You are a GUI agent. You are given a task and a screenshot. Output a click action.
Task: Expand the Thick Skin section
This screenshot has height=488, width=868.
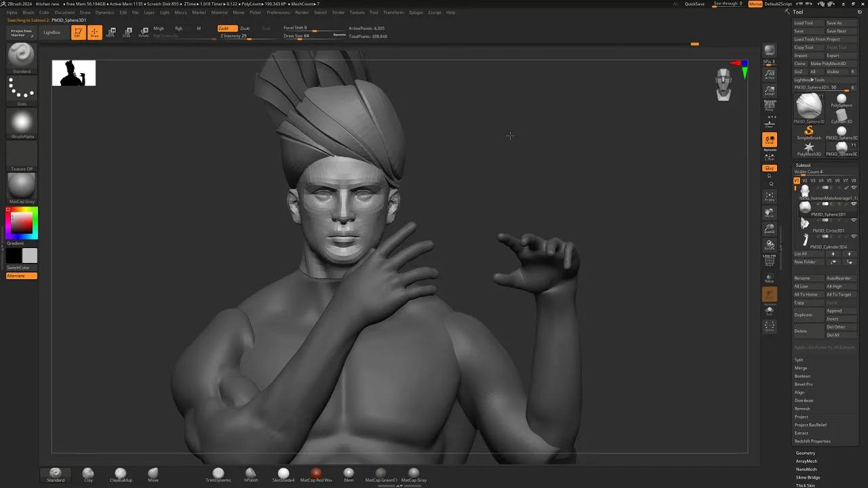click(807, 485)
